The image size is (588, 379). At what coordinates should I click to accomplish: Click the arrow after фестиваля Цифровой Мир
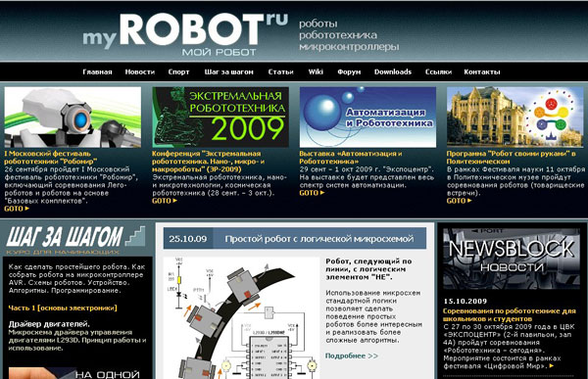click(551, 366)
